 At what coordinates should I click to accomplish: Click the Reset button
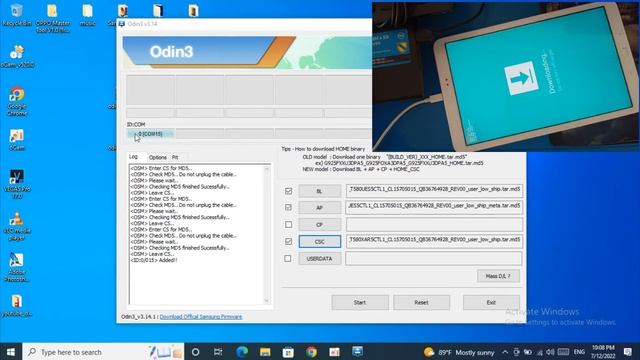pos(422,302)
